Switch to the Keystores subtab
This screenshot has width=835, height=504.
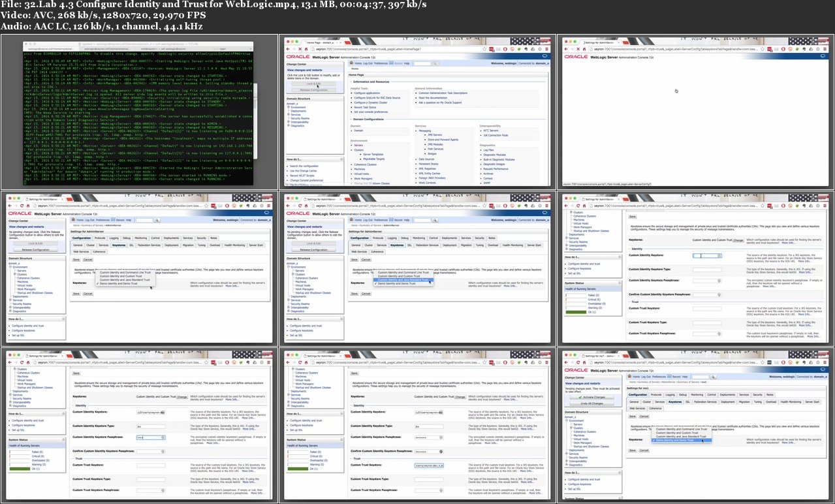click(398, 245)
